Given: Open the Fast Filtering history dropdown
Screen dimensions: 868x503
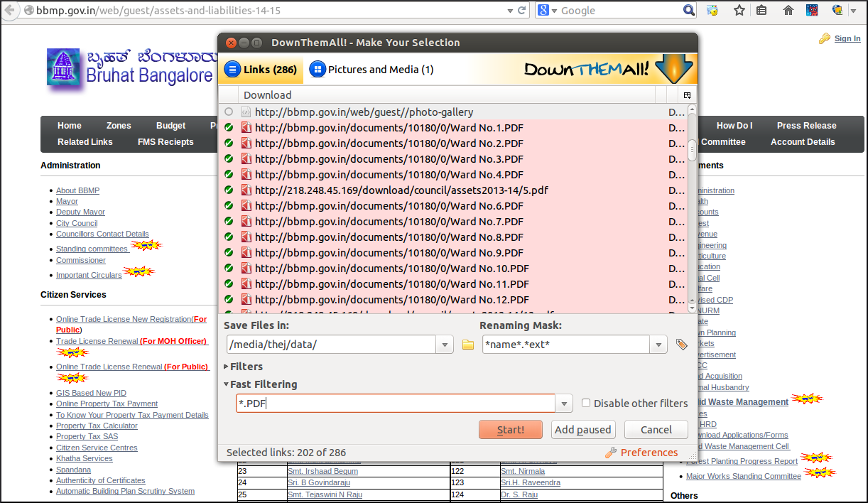Looking at the screenshot, I should tap(564, 404).
